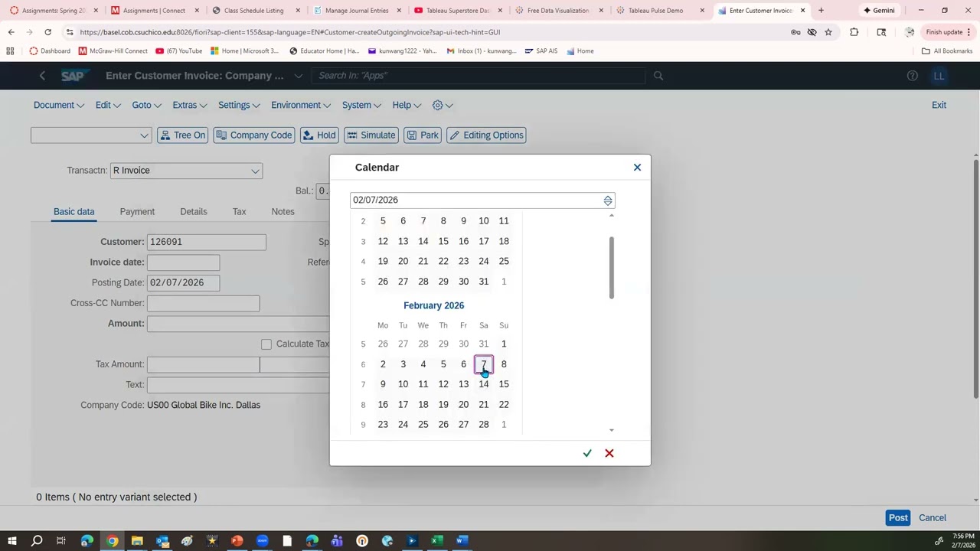
Task: Switch to the Manage Journal Entries tab
Action: coord(356,11)
